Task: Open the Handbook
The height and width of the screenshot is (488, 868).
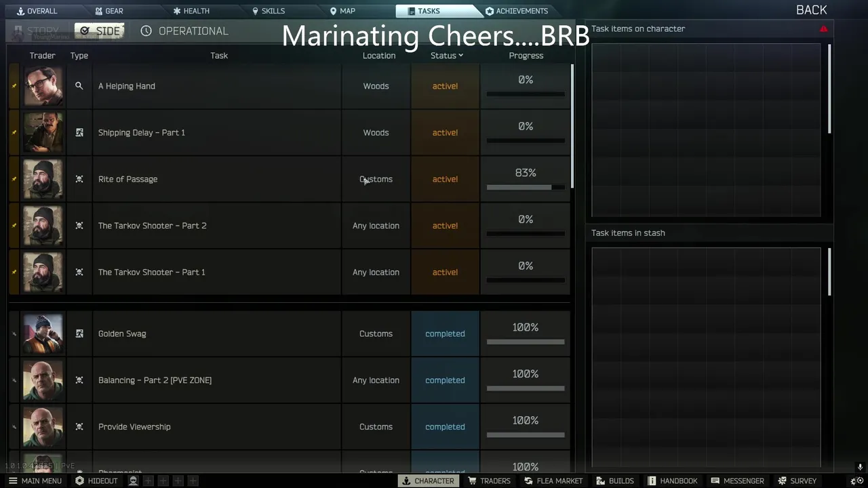Action: coord(672,481)
